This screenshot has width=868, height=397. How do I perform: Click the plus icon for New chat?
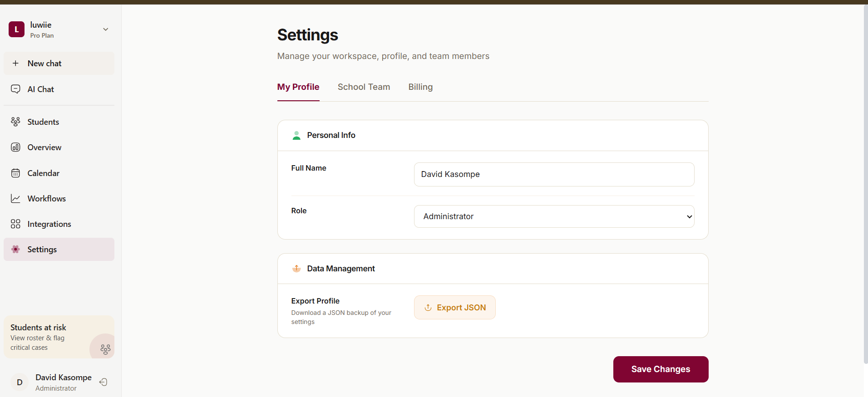click(15, 64)
